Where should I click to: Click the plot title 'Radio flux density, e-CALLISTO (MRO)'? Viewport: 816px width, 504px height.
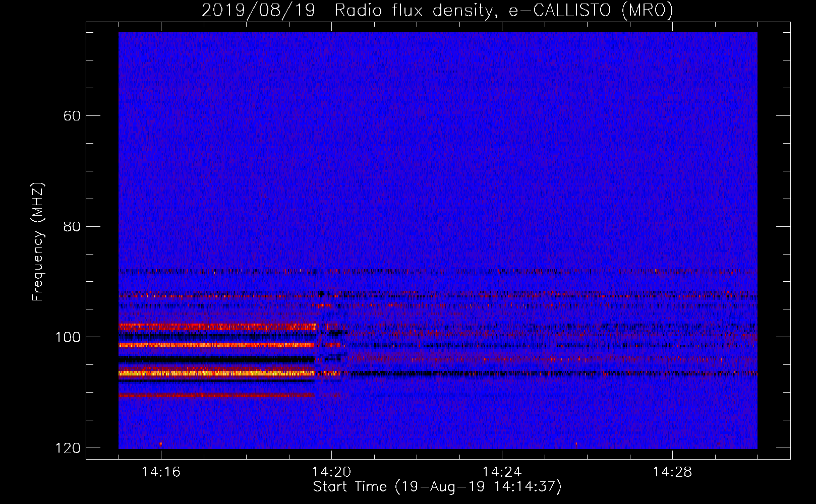(x=503, y=11)
